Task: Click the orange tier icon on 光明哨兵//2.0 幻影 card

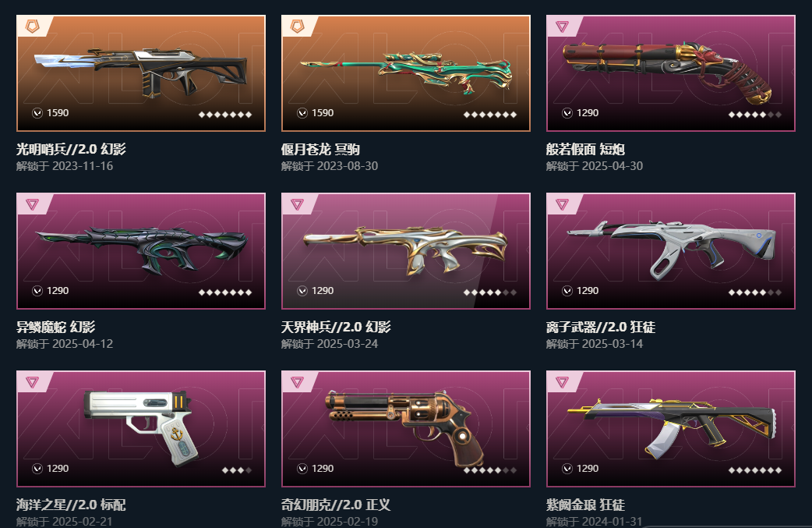Action: (x=32, y=26)
